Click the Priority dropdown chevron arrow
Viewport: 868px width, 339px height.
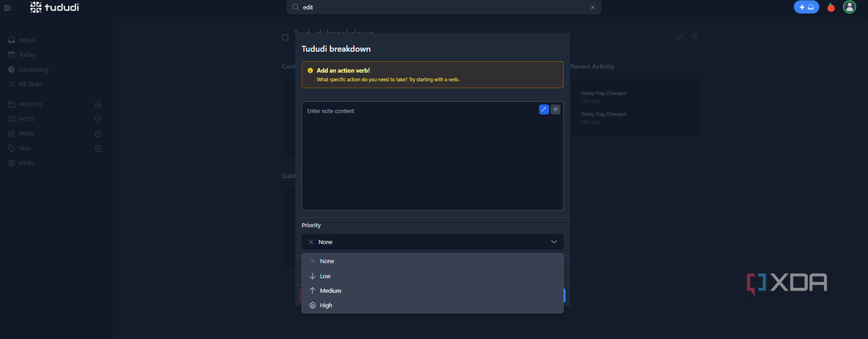(554, 242)
